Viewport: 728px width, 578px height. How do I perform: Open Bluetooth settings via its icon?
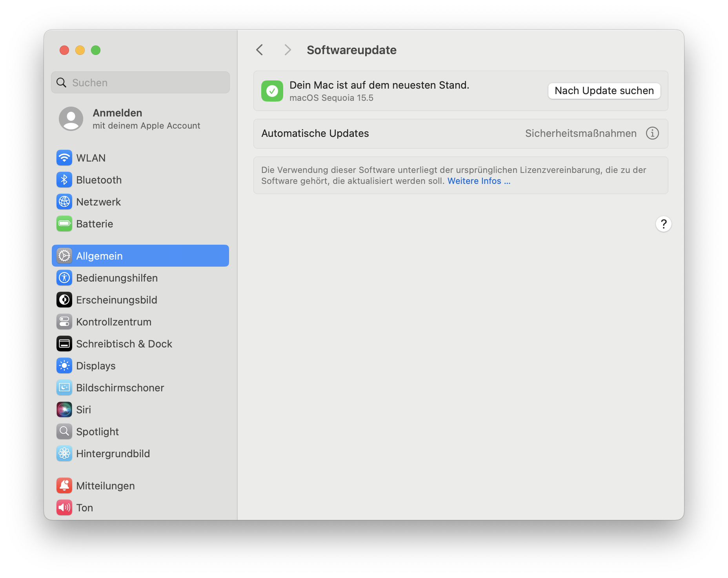[64, 180]
